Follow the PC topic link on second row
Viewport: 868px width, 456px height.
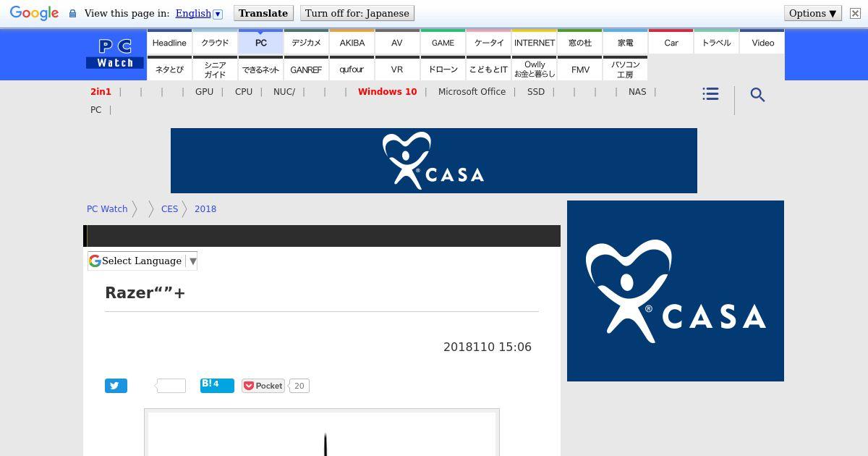(x=96, y=110)
